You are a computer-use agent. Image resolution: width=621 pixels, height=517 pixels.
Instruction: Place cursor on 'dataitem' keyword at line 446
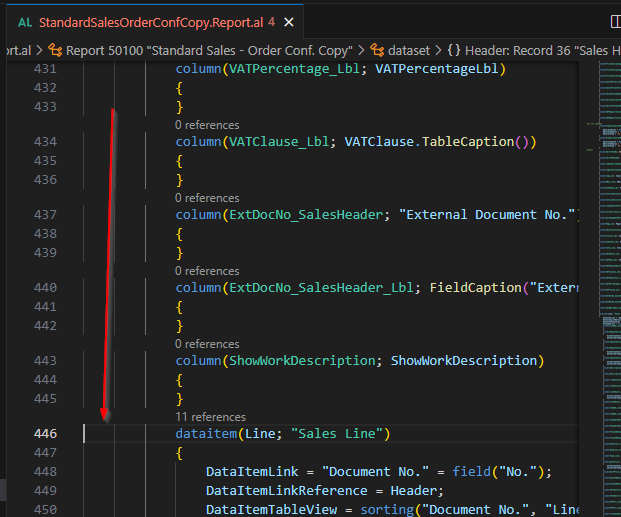(x=205, y=434)
